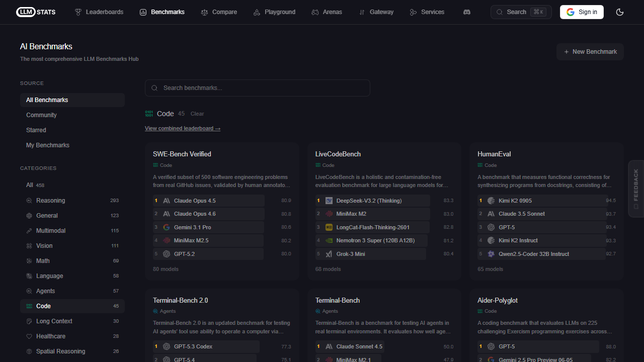The height and width of the screenshot is (362, 644).
Task: Click the Services nodes icon
Action: tap(414, 12)
